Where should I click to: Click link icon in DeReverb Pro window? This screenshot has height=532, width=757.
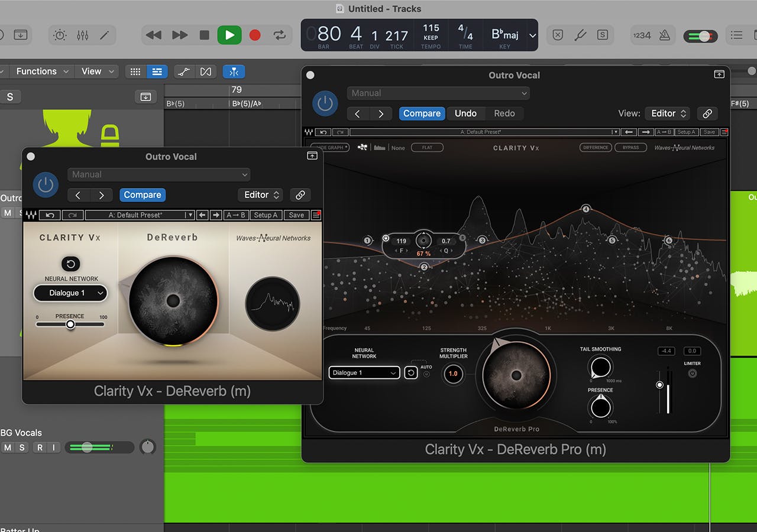pos(707,113)
